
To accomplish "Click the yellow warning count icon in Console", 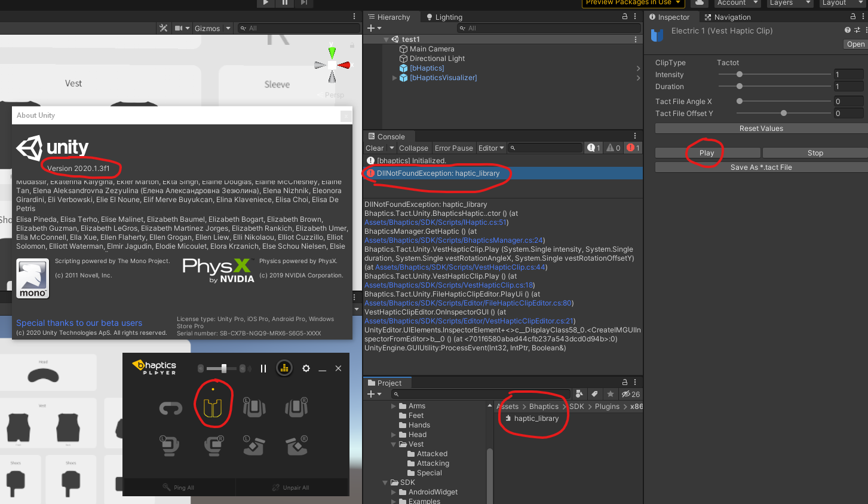I will tap(613, 148).
